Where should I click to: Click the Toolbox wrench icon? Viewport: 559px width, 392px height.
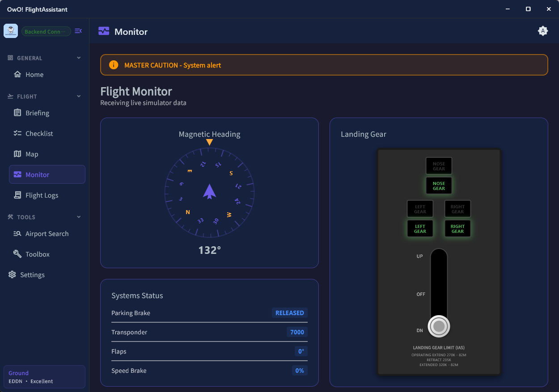click(17, 254)
